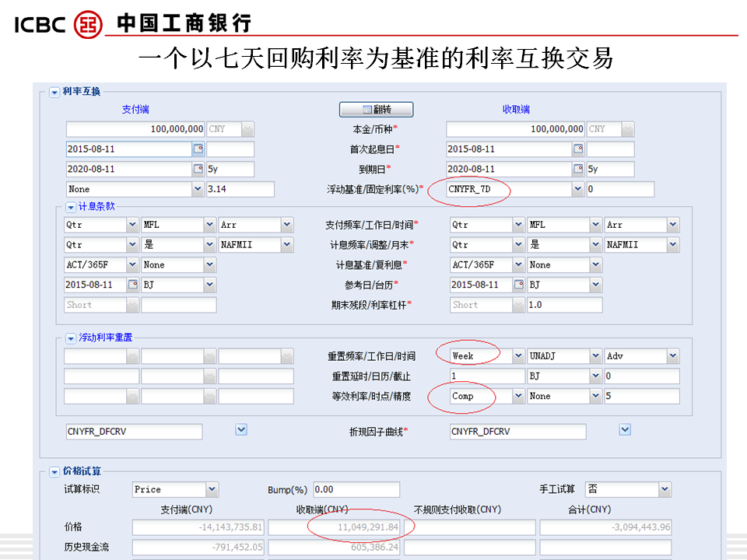Open calendar for receive-side maturity date
Image resolution: width=747 pixels, height=560 pixels.
578,170
